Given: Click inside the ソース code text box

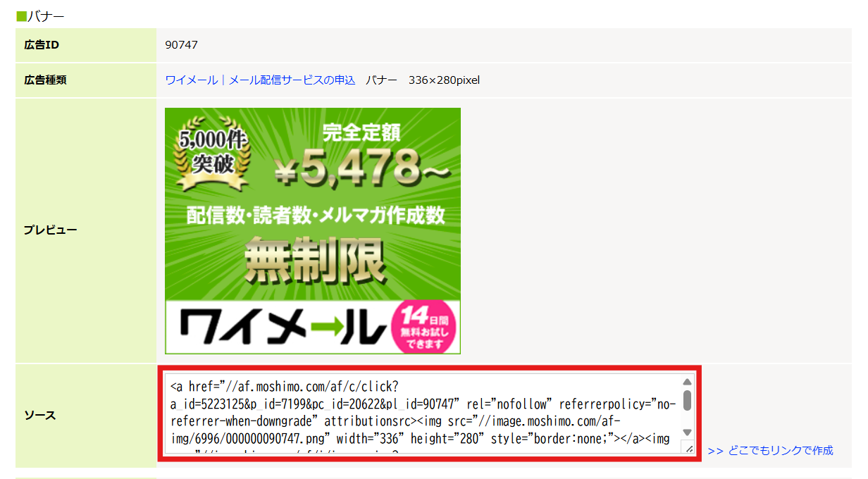Looking at the screenshot, I should [423, 414].
